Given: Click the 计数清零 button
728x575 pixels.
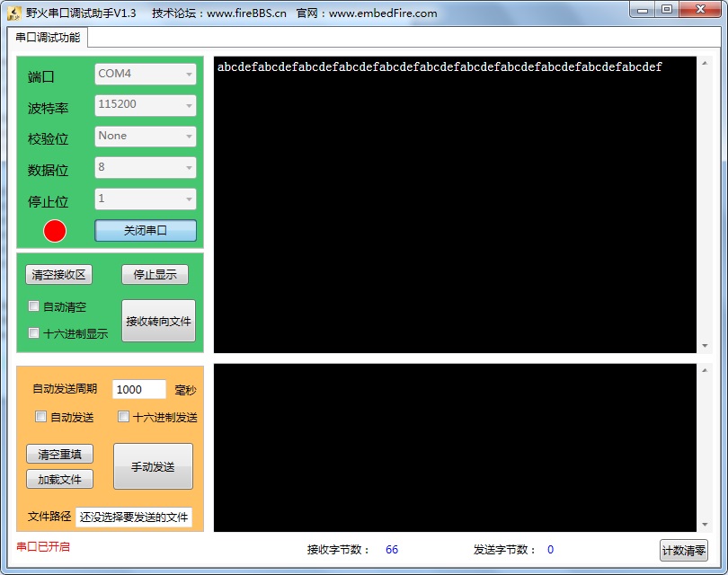Looking at the screenshot, I should coord(684,551).
